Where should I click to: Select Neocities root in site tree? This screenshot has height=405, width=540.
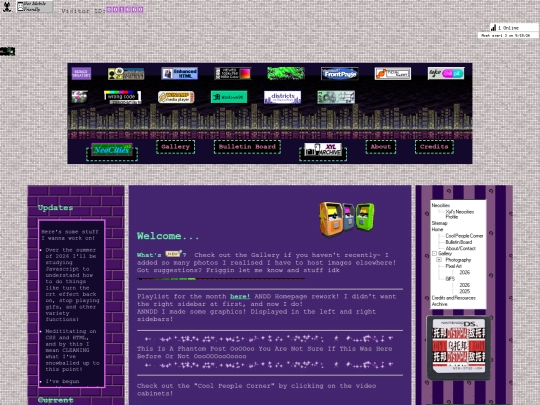[440, 205]
